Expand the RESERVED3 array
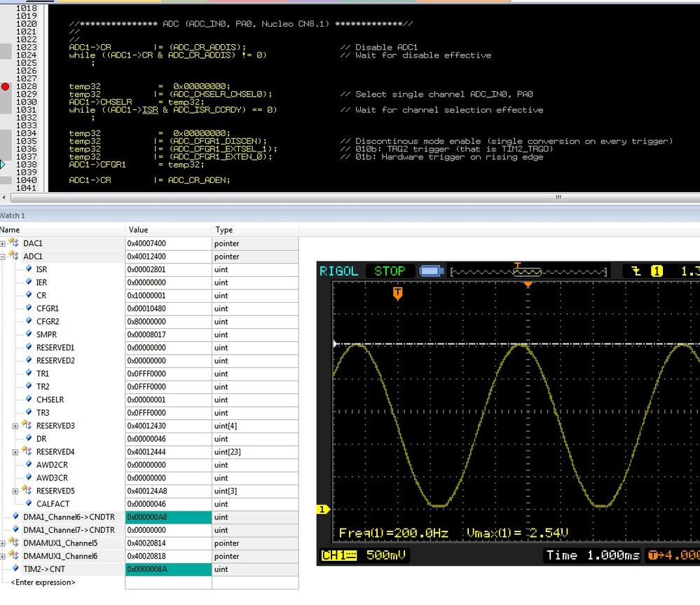 pyautogui.click(x=15, y=426)
